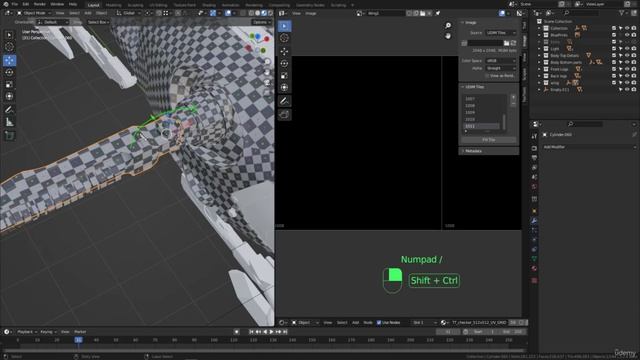Open the Alpha mode dropdown
Viewport: 640px width, 360px height.
pyautogui.click(x=501, y=68)
